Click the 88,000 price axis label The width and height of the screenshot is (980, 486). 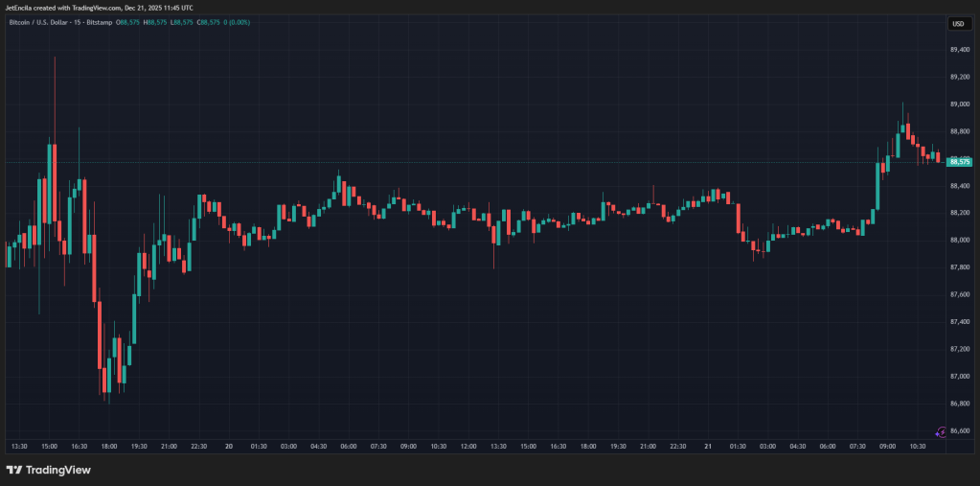pos(959,241)
